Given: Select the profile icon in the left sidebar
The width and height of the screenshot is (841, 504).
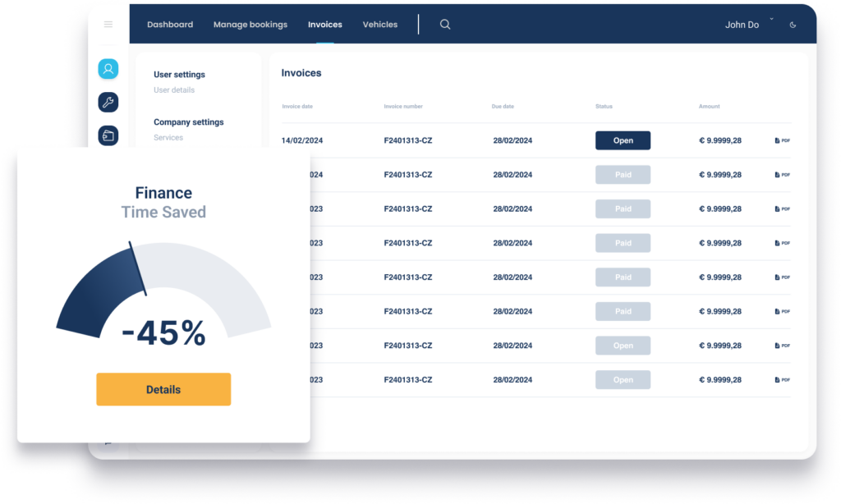Looking at the screenshot, I should tap(108, 69).
